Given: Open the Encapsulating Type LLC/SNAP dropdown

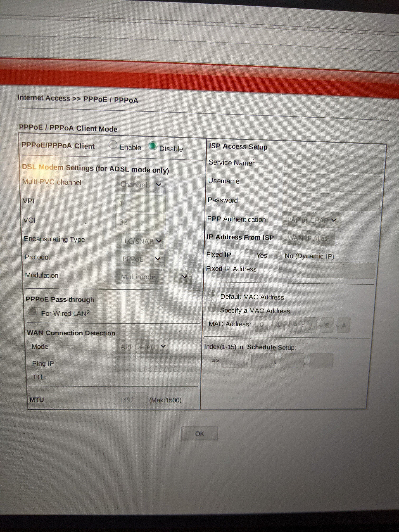Looking at the screenshot, I should point(141,241).
